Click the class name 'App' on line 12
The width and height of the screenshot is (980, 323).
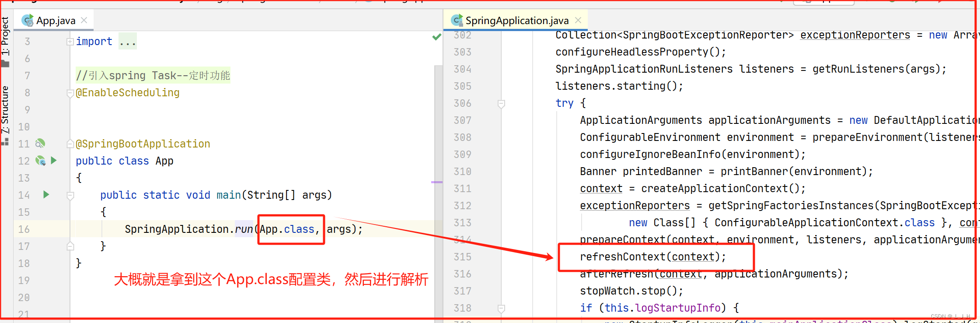coord(164,161)
